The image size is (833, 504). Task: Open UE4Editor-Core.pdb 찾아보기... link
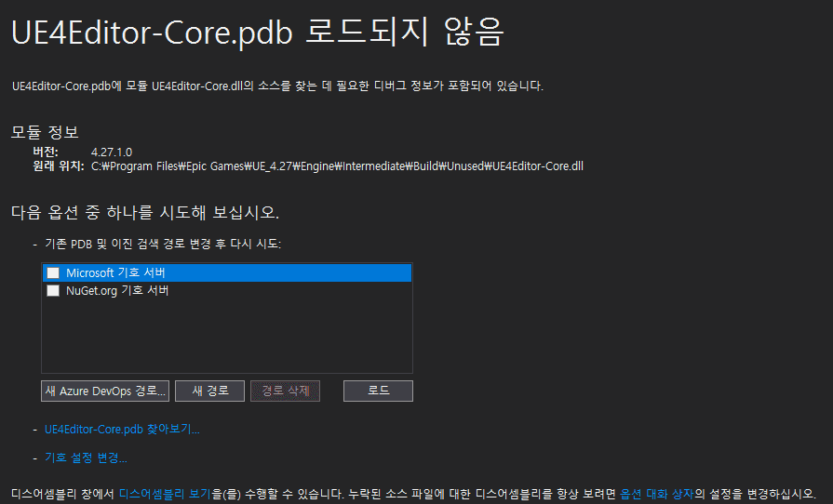coord(122,430)
